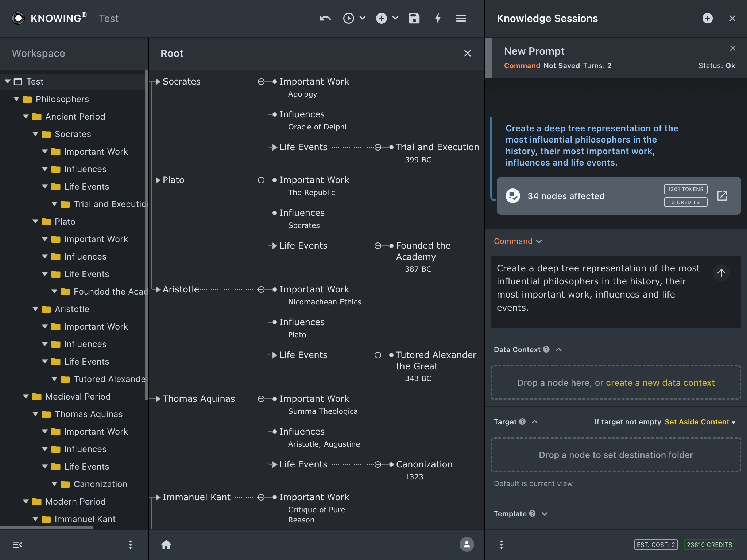Open the hamburger menu in the toolbar
The height and width of the screenshot is (560, 747).
tap(461, 18)
